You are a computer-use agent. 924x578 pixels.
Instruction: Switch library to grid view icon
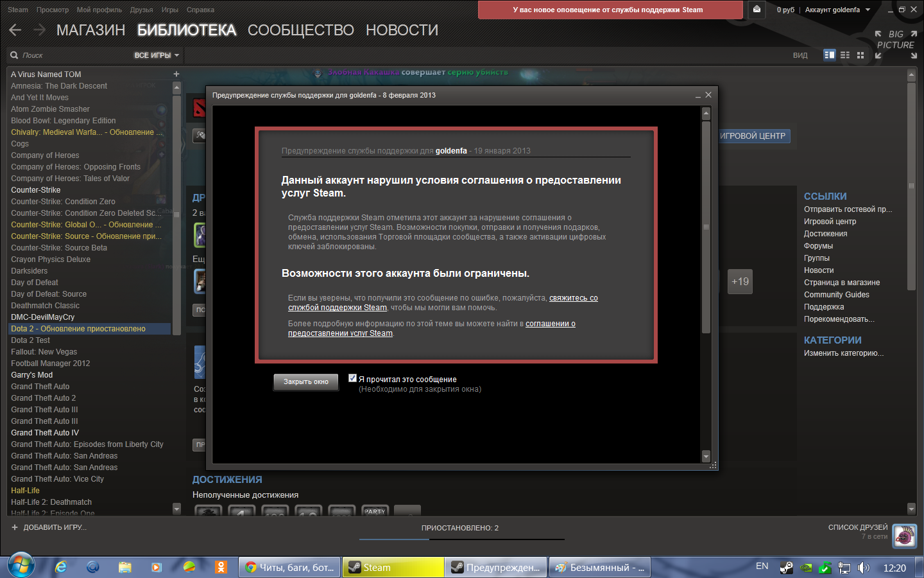860,55
